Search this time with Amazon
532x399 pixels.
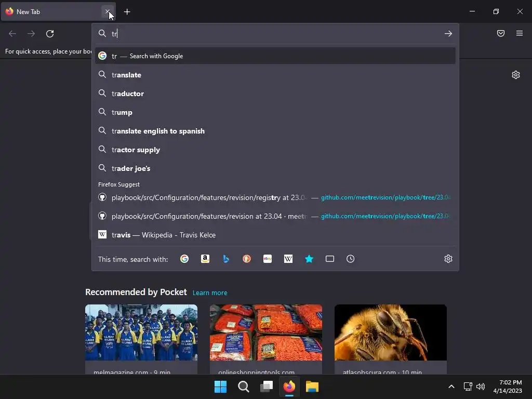(205, 259)
